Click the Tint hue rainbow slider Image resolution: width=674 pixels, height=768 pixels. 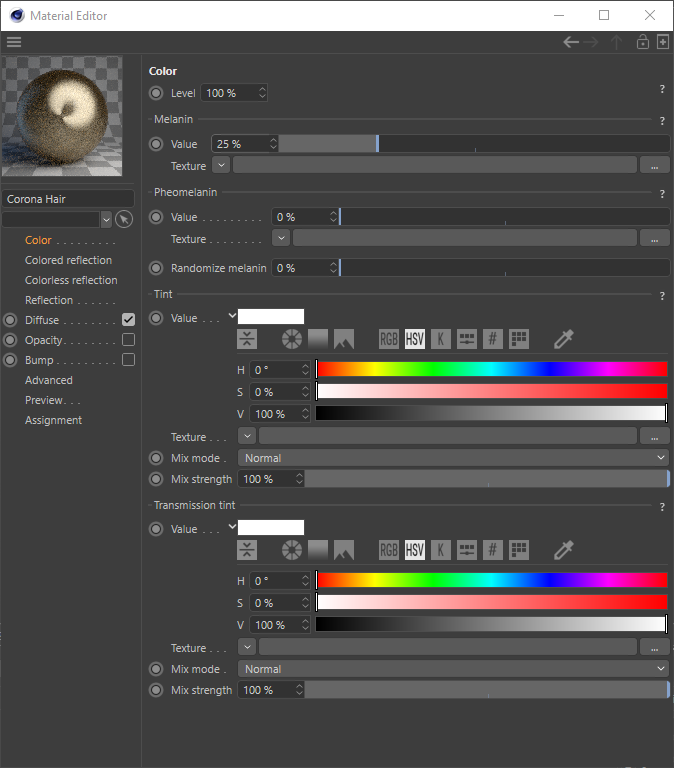pyautogui.click(x=492, y=369)
